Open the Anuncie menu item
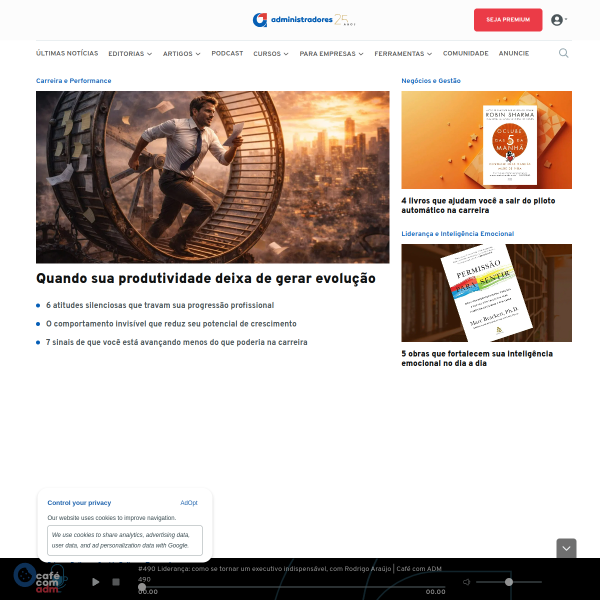 [514, 53]
